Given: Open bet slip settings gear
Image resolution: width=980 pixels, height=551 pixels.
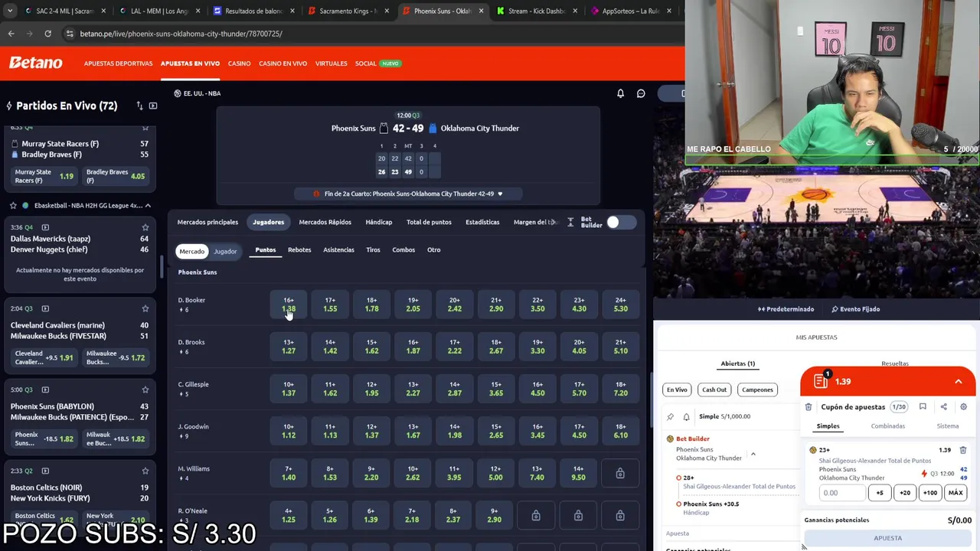Looking at the screenshot, I should (963, 407).
